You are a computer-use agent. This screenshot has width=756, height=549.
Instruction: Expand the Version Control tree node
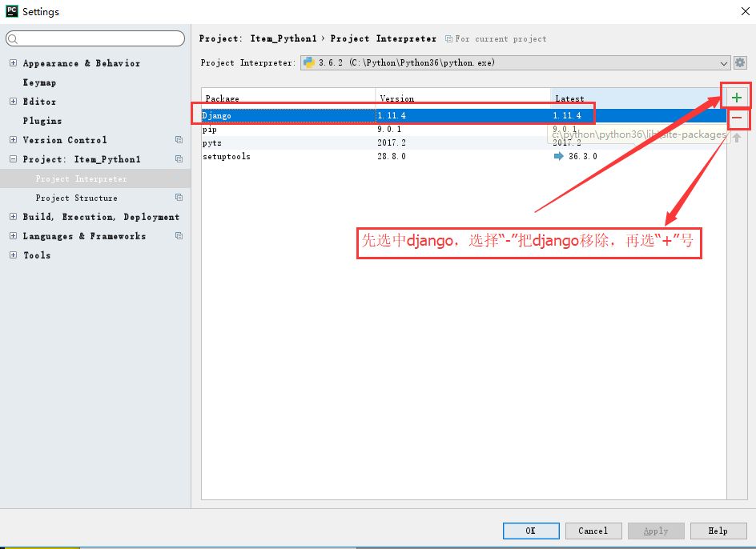click(x=13, y=140)
